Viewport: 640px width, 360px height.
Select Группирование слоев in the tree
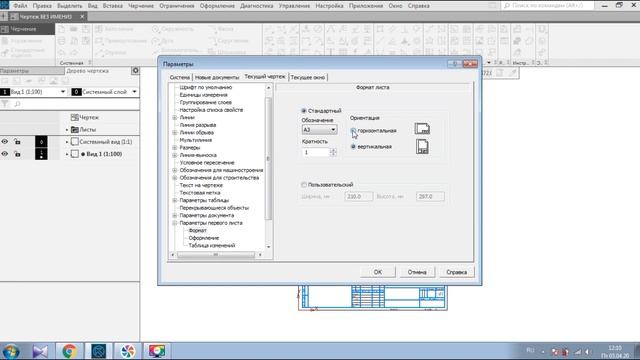[205, 102]
